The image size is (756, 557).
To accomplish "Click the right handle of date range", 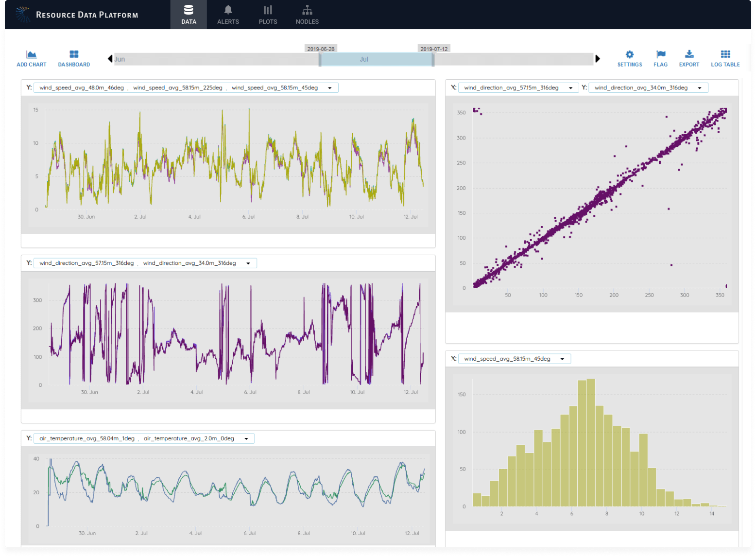I will (433, 59).
